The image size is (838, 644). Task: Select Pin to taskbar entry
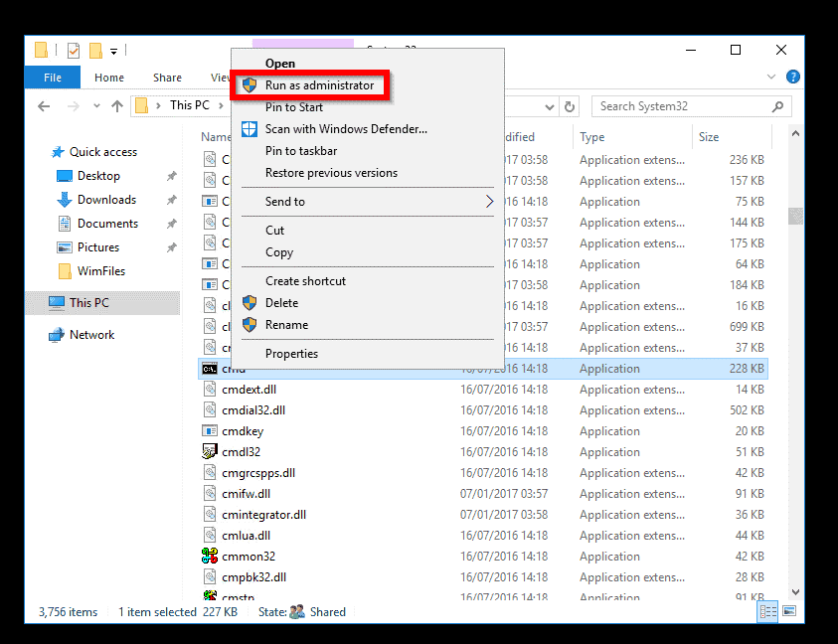[x=301, y=151]
